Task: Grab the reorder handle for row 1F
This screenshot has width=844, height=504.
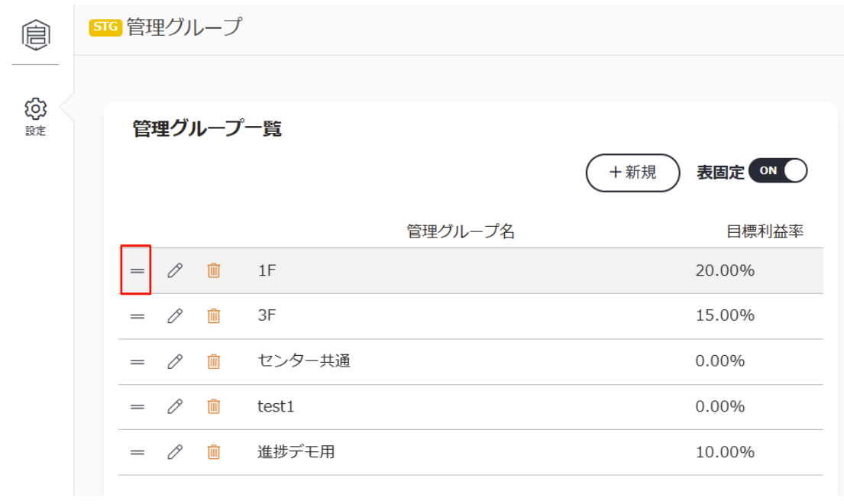Action: point(137,270)
